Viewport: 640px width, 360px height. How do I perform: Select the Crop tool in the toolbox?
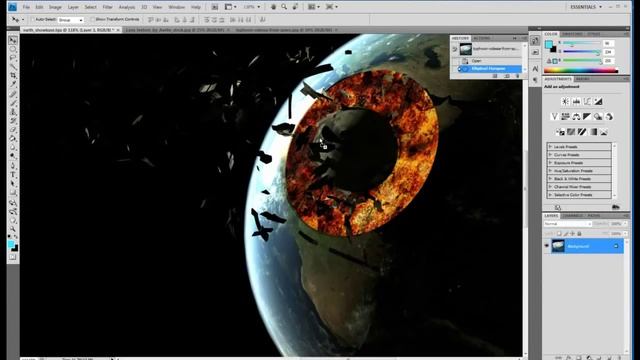(x=13, y=76)
